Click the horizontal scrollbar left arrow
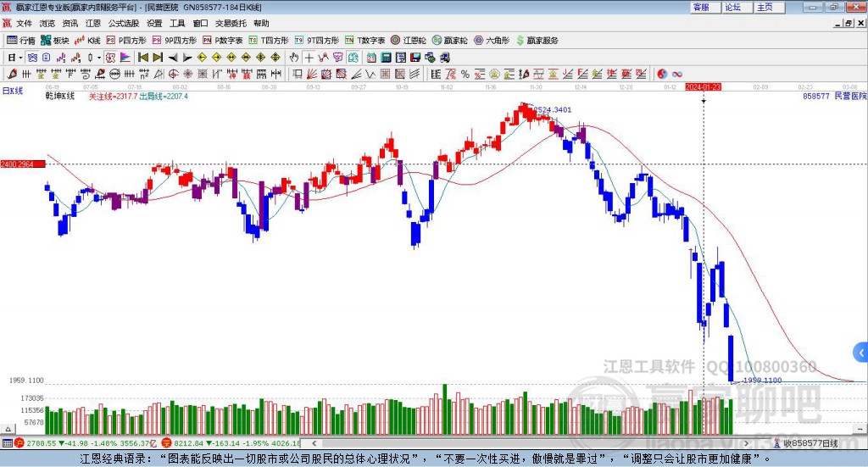Image resolution: width=868 pixels, height=467 pixels. [314, 443]
